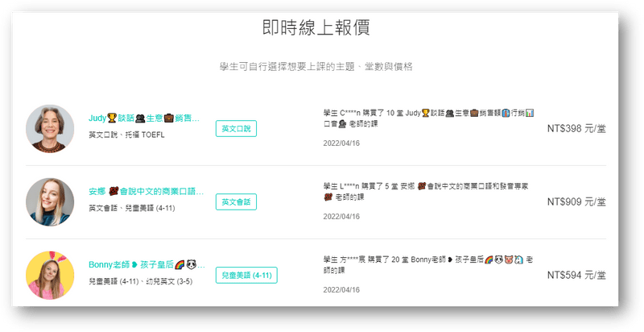644x332 pixels.
Task: Select the NT$909 元/堂 price
Action: (x=576, y=201)
